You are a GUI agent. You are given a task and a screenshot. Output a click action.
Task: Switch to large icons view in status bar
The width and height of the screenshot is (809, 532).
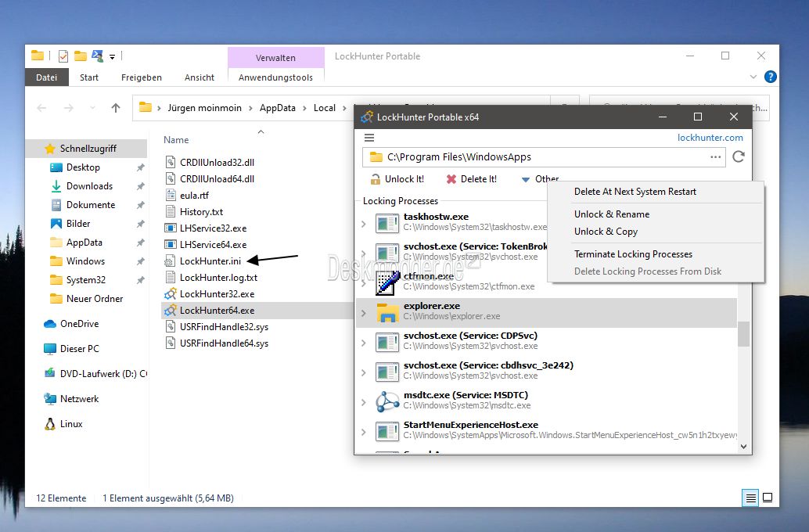click(x=768, y=498)
